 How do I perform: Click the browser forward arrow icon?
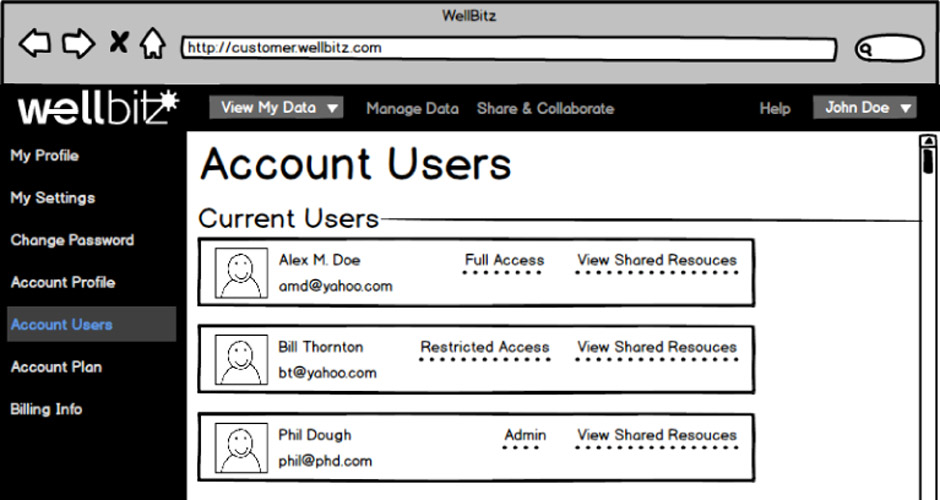click(78, 44)
